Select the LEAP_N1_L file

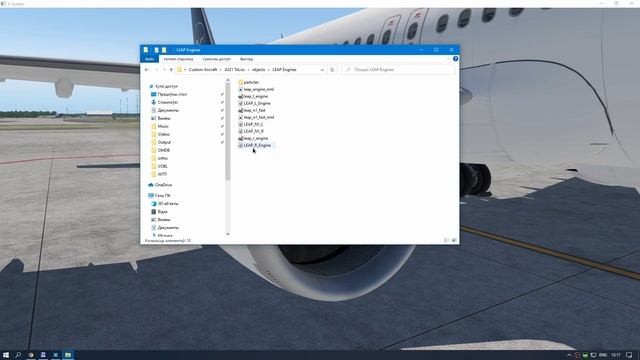pyautogui.click(x=251, y=124)
